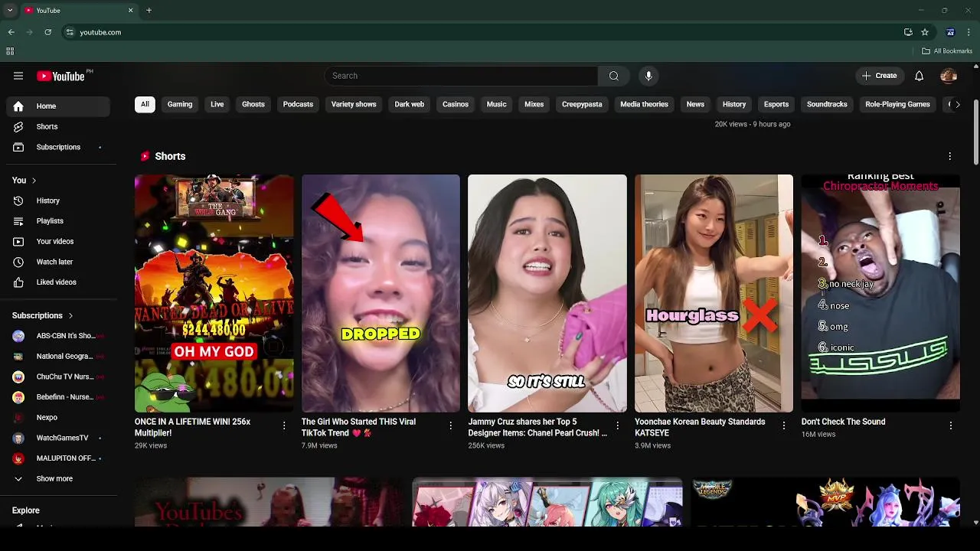Open options for Yoonchae Korean Beauty short
This screenshot has width=980, height=551.
click(x=784, y=425)
